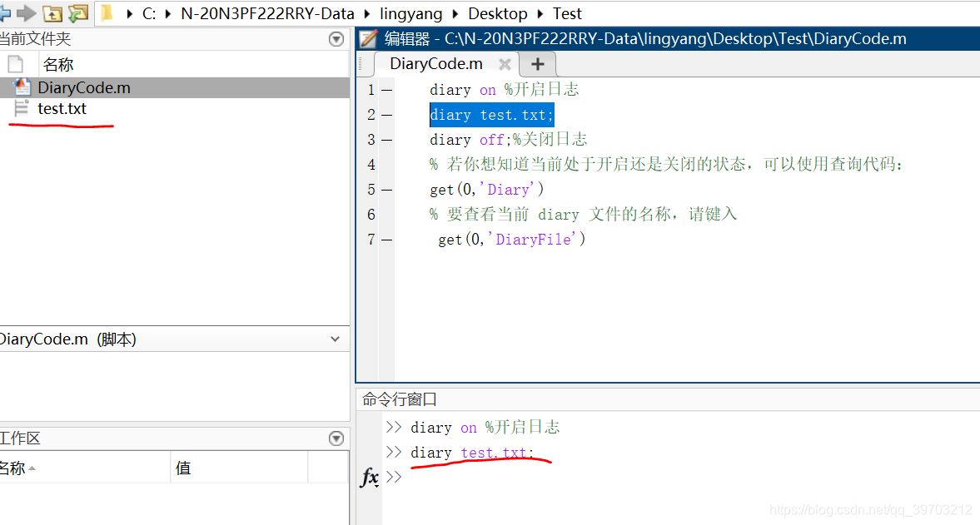Navigate back using the blue back arrow
Screen dimensions: 980x525
click(9, 13)
